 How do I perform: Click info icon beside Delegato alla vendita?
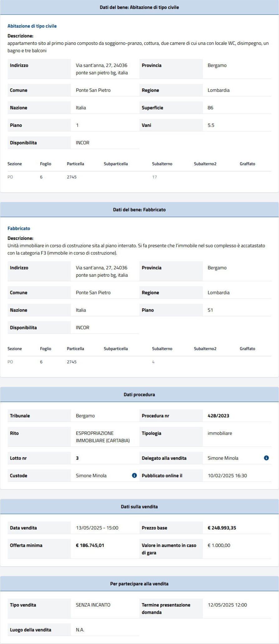tap(266, 458)
